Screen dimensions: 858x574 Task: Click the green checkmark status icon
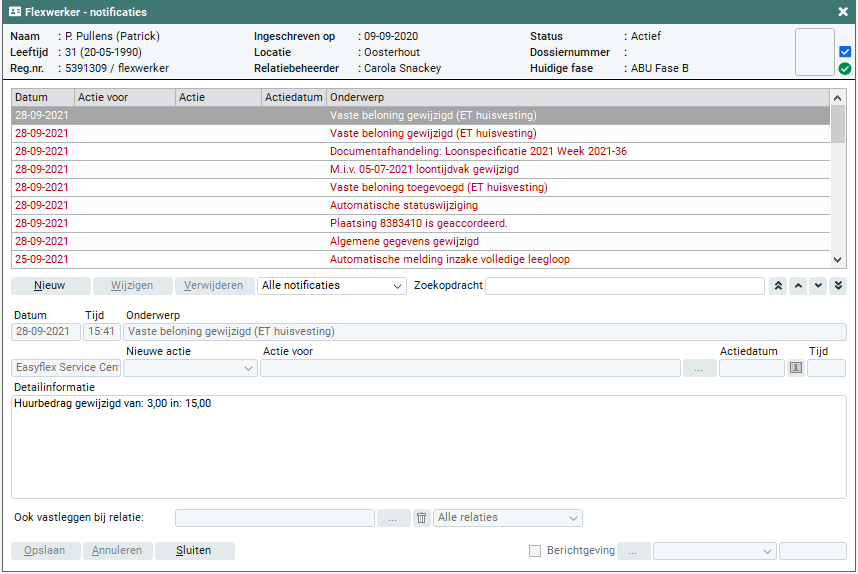click(x=845, y=69)
